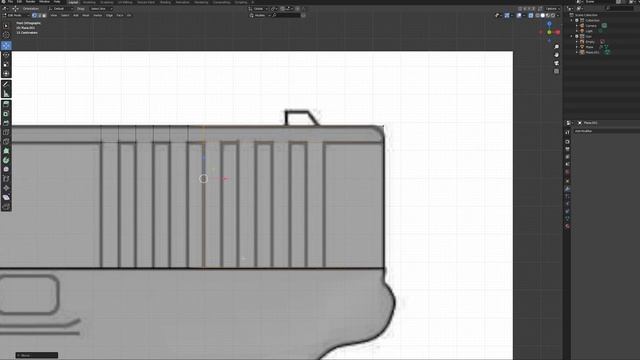Select the Transform tool
The image size is (640, 360).
pyautogui.click(x=6, y=73)
